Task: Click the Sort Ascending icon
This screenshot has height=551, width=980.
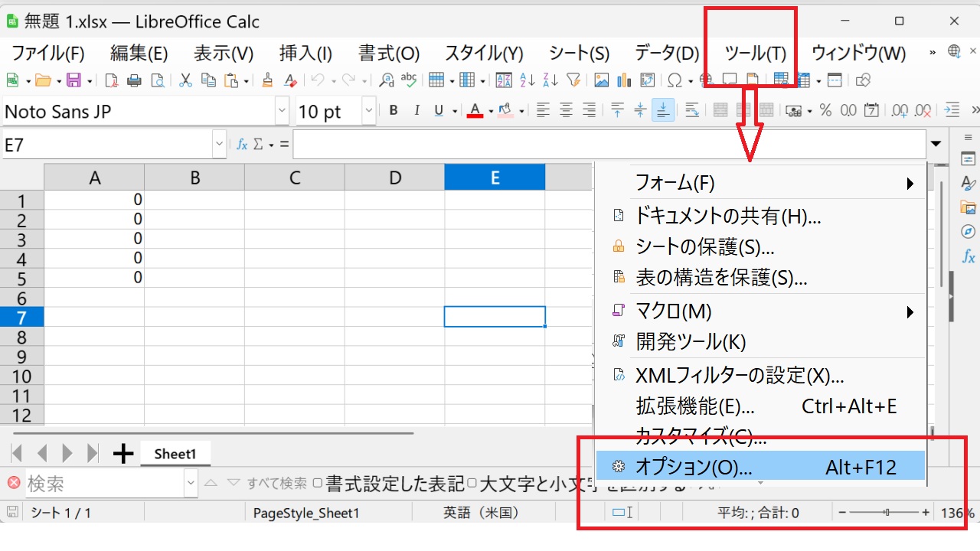Action: tap(527, 80)
